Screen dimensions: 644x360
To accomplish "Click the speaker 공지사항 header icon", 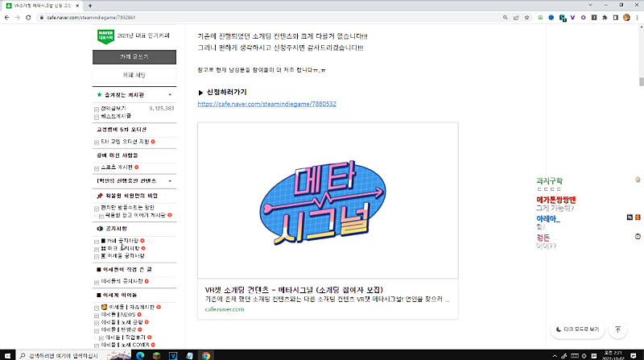I will tap(99, 229).
